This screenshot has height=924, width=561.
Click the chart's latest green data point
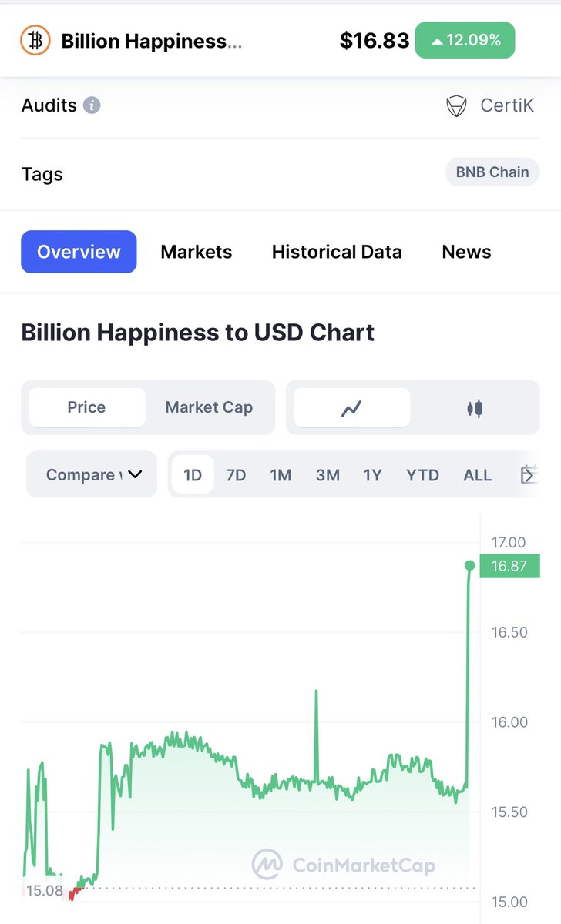469,566
